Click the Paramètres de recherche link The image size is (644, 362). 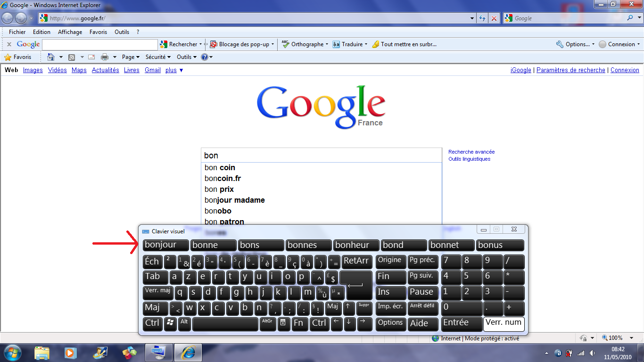point(571,70)
